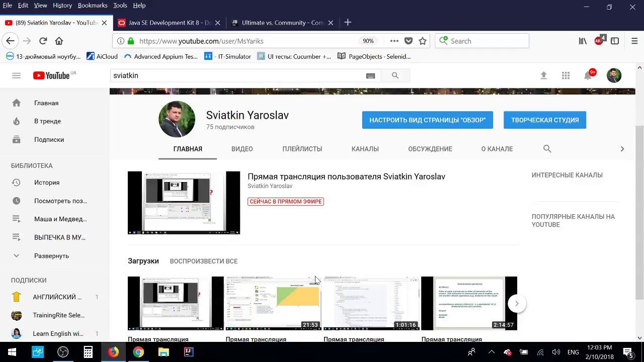644x362 pixels.
Task: Open the File menu
Action: coord(8,5)
